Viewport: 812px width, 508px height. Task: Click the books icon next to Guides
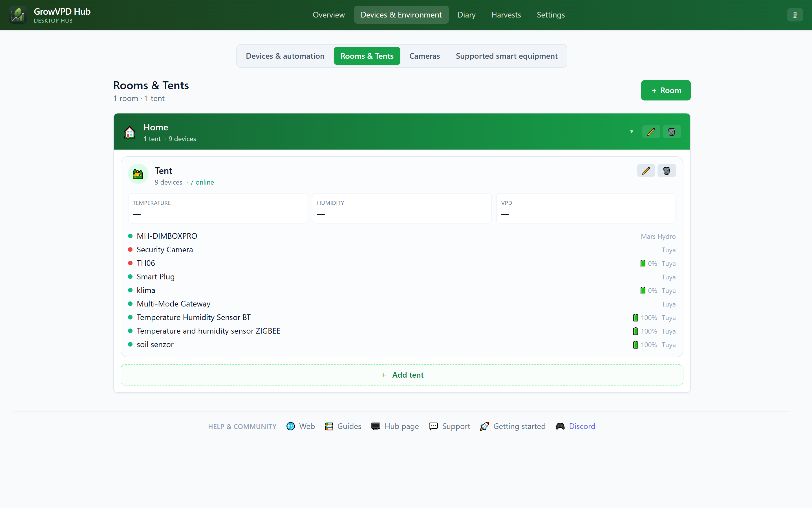(x=329, y=426)
